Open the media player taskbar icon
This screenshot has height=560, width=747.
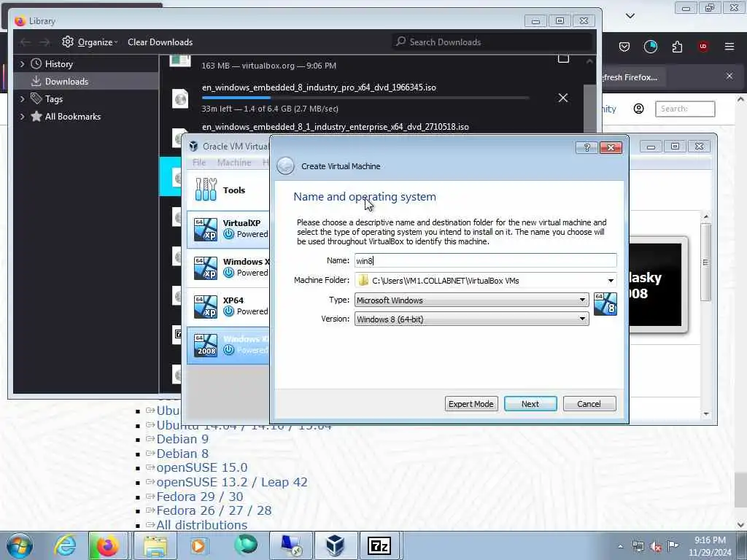click(x=198, y=545)
